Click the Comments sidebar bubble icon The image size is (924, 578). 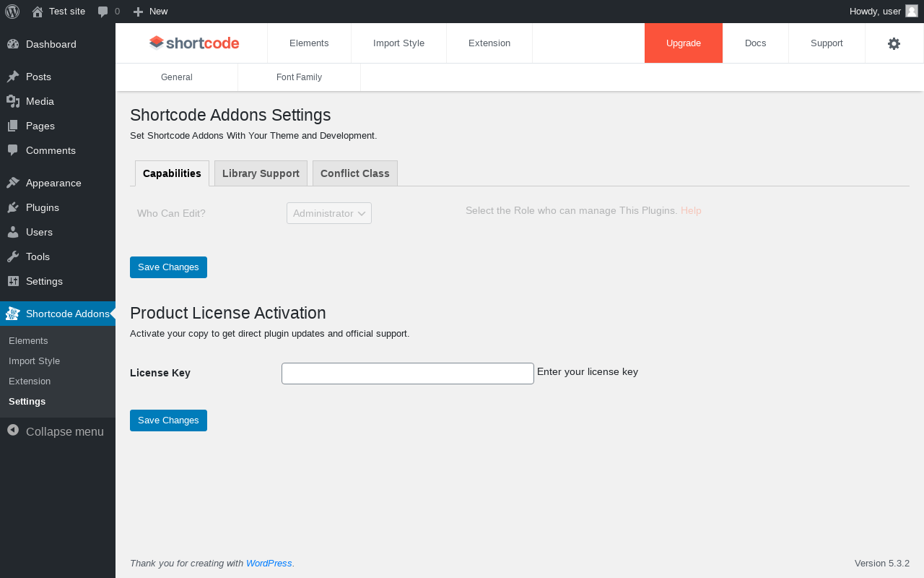[x=13, y=150]
